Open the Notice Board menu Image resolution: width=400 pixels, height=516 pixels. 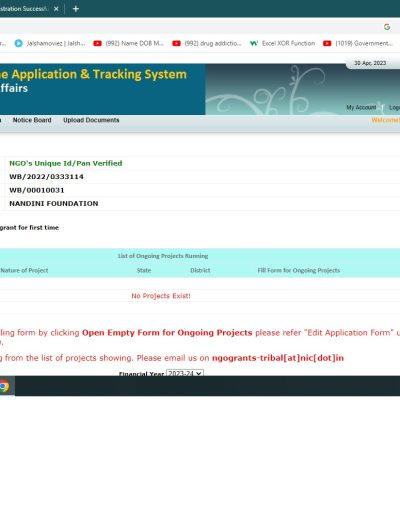(32, 120)
